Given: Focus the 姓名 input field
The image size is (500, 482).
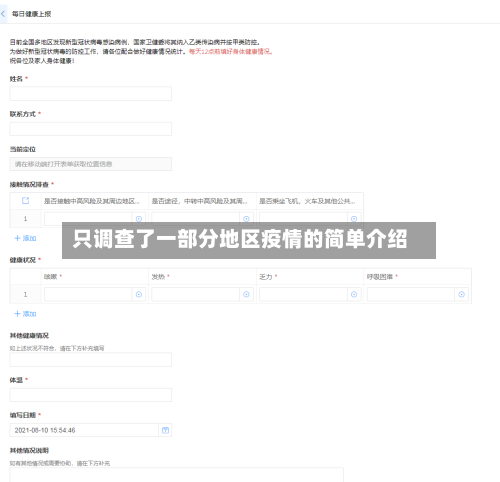Looking at the screenshot, I should [91, 94].
